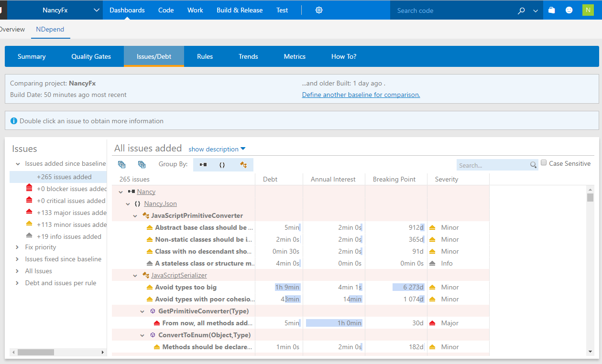The height and width of the screenshot is (364, 602).
Task: Open the Marketplace shopping bag icon
Action: coord(551,10)
